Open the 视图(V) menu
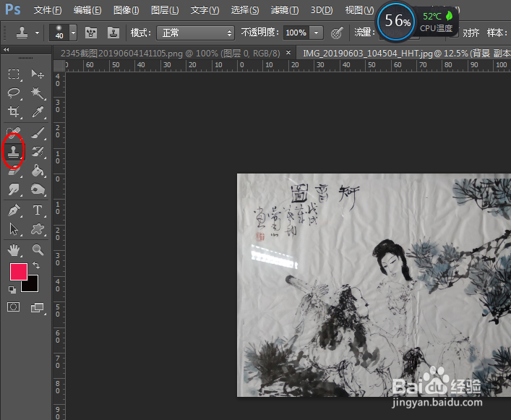The height and width of the screenshot is (420, 511). pos(359,10)
